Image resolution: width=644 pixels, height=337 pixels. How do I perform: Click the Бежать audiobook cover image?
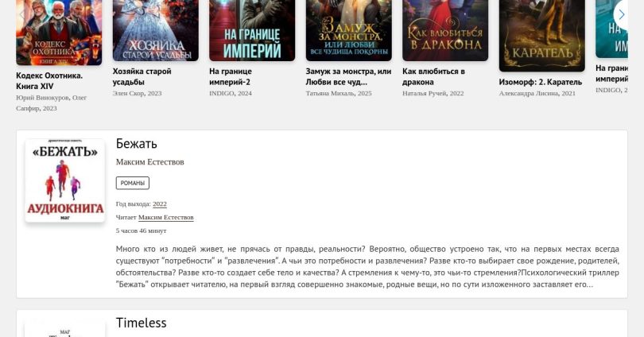pos(65,180)
